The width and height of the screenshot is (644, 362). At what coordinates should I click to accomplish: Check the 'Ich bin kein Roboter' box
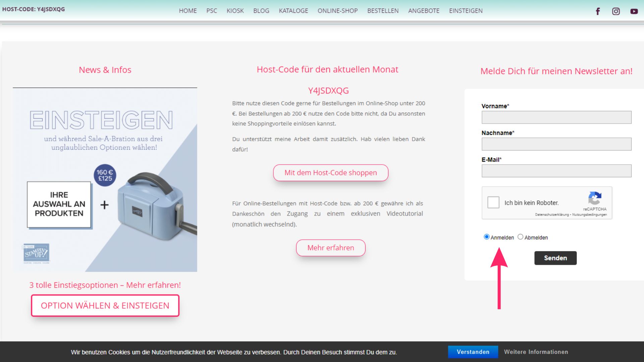(x=493, y=202)
